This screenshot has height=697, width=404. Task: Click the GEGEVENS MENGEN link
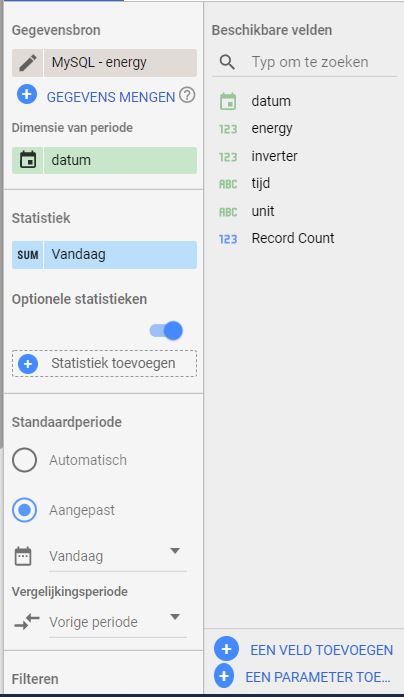(111, 97)
